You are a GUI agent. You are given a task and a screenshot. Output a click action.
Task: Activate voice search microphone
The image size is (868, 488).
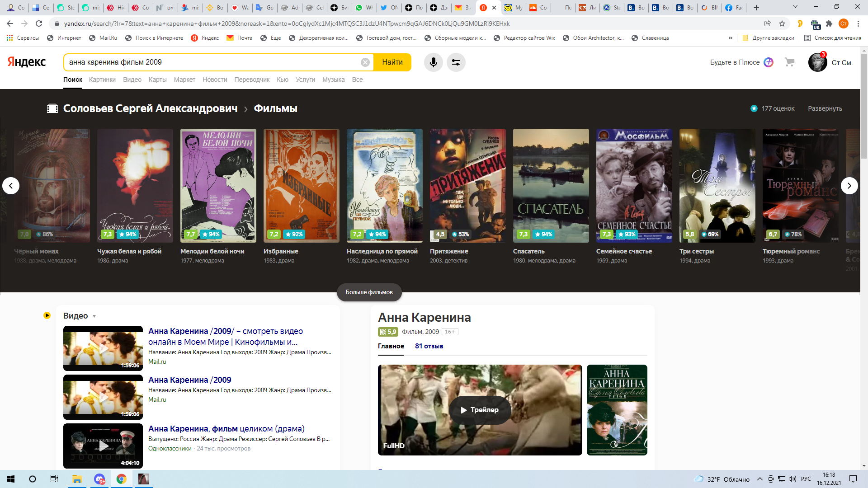tap(433, 62)
